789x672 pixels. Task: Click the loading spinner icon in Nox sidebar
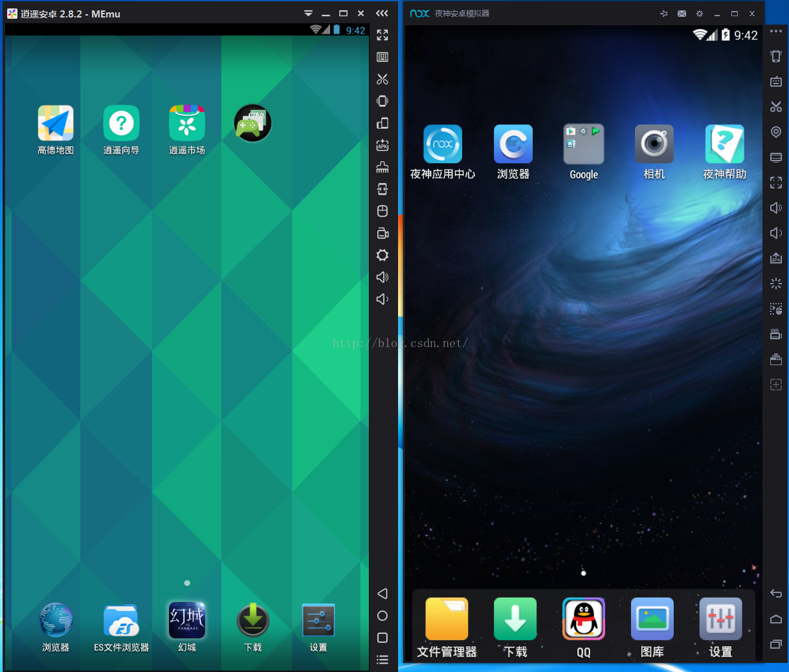(776, 284)
